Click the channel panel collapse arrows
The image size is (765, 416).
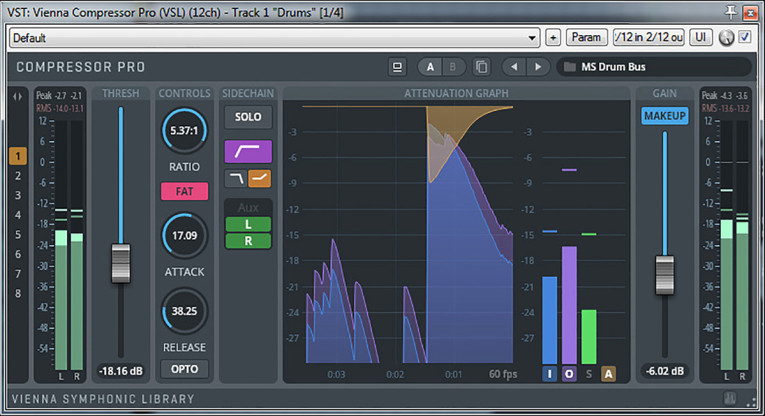tap(18, 97)
